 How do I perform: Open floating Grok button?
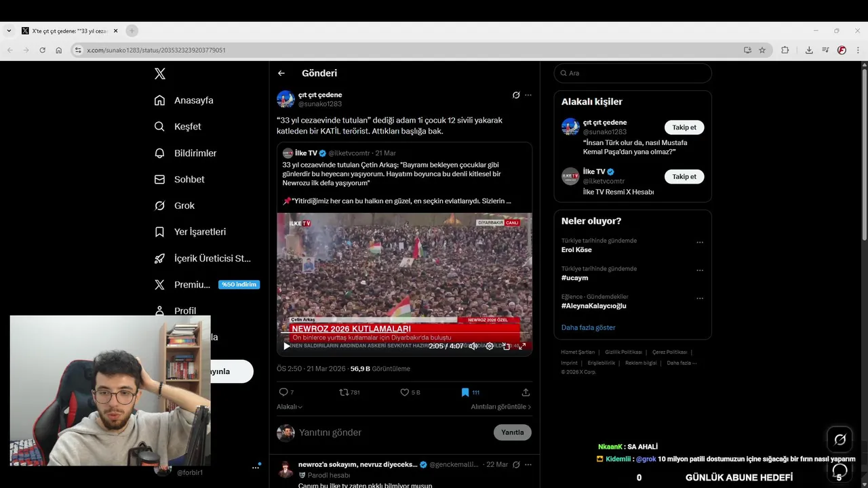pos(840,440)
